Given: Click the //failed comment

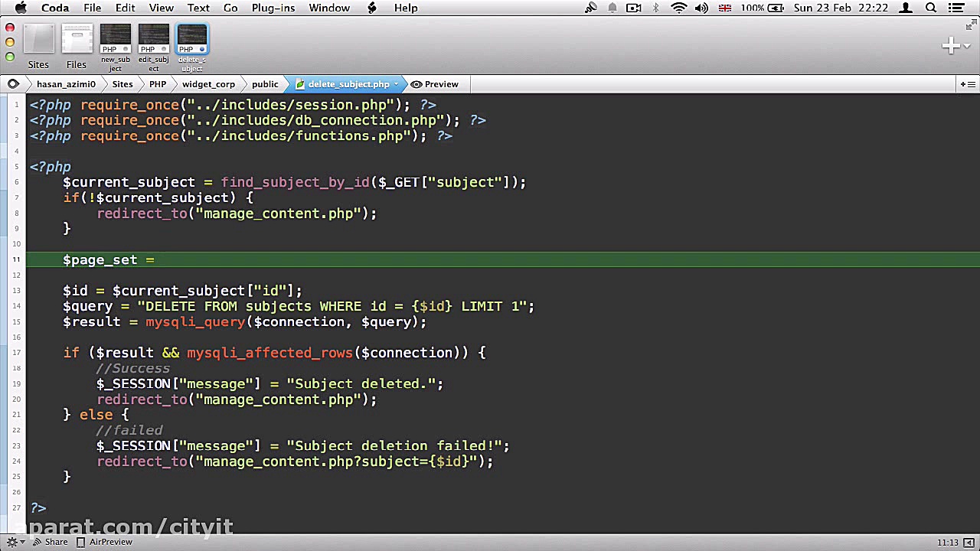Looking at the screenshot, I should coord(129,430).
